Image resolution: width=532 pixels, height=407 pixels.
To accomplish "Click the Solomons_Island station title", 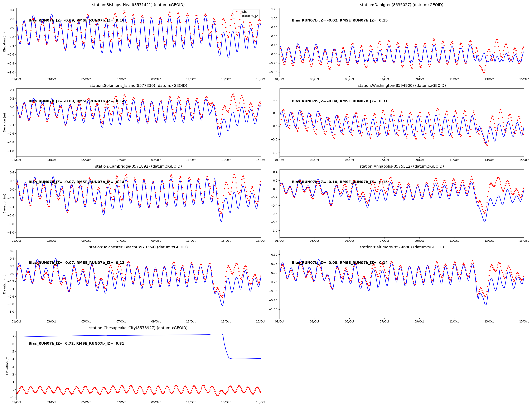I will [x=138, y=86].
